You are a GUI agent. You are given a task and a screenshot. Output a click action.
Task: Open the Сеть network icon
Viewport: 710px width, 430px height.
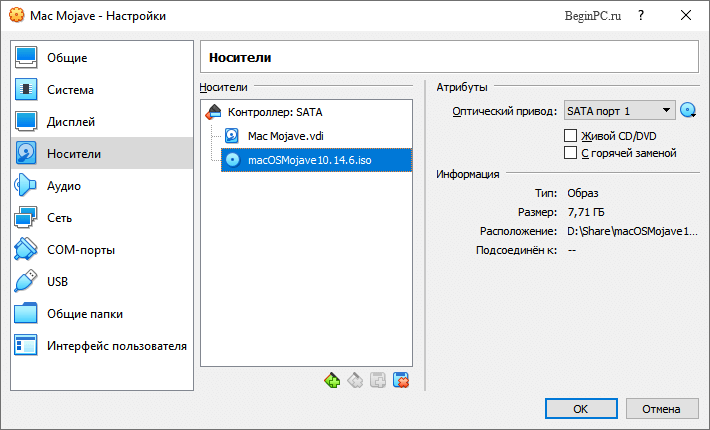click(26, 218)
